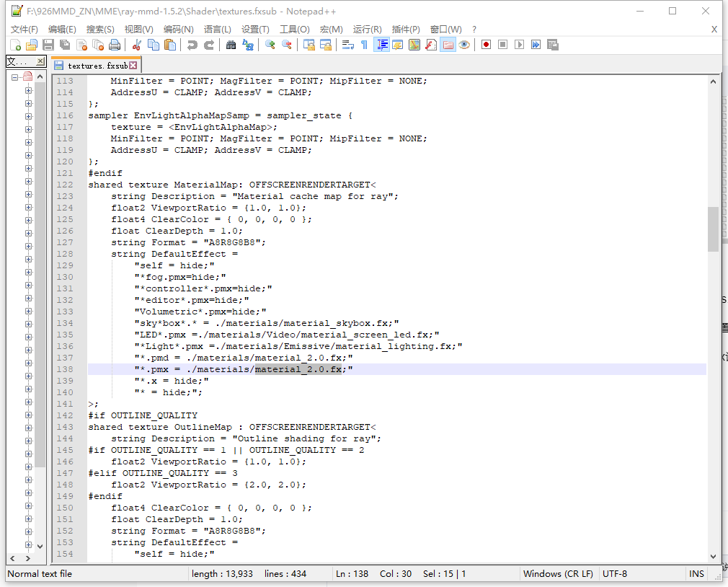Close the left side panel

(x=40, y=61)
